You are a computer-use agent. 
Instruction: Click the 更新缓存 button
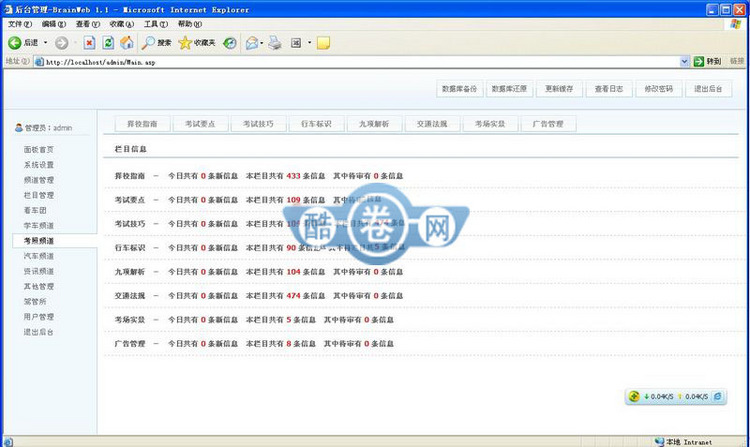tap(559, 89)
